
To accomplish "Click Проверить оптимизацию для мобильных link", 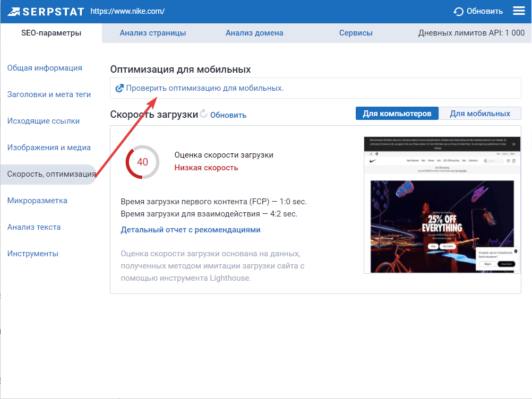I will click(204, 88).
